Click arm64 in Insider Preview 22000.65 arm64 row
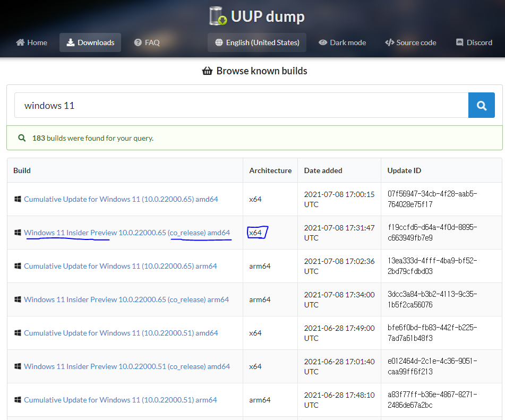Viewport: 505px width, 420px height. click(x=260, y=300)
